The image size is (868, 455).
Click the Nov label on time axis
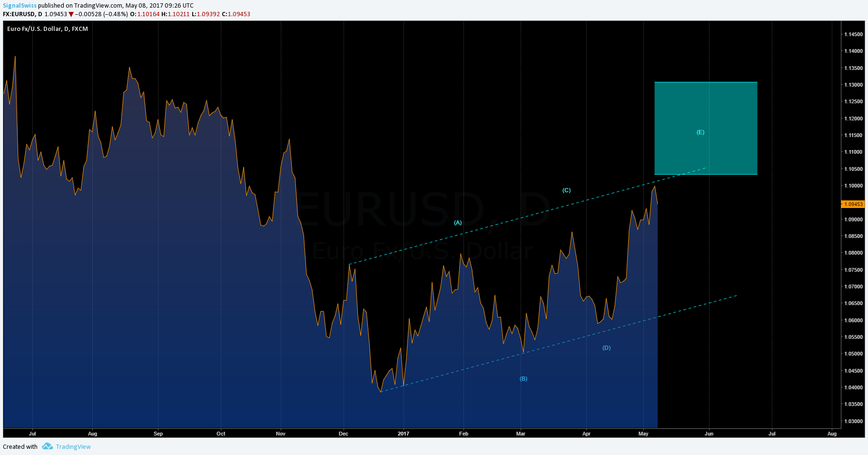(x=281, y=434)
